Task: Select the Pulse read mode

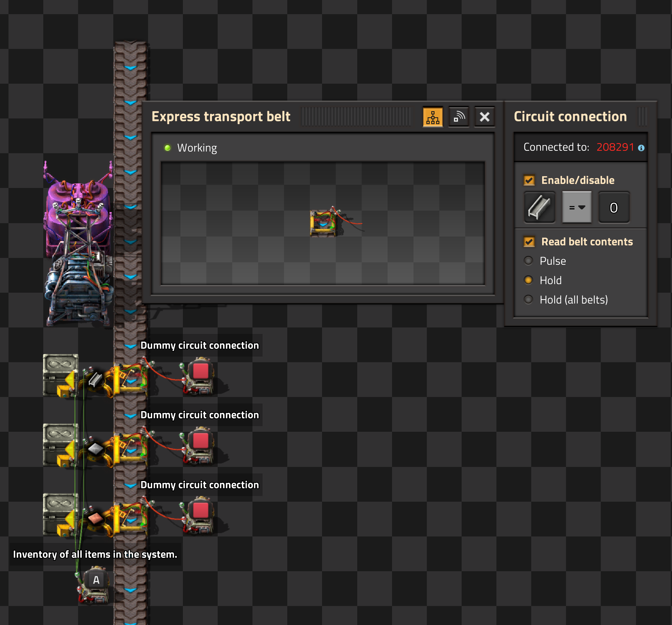Action: coord(528,261)
